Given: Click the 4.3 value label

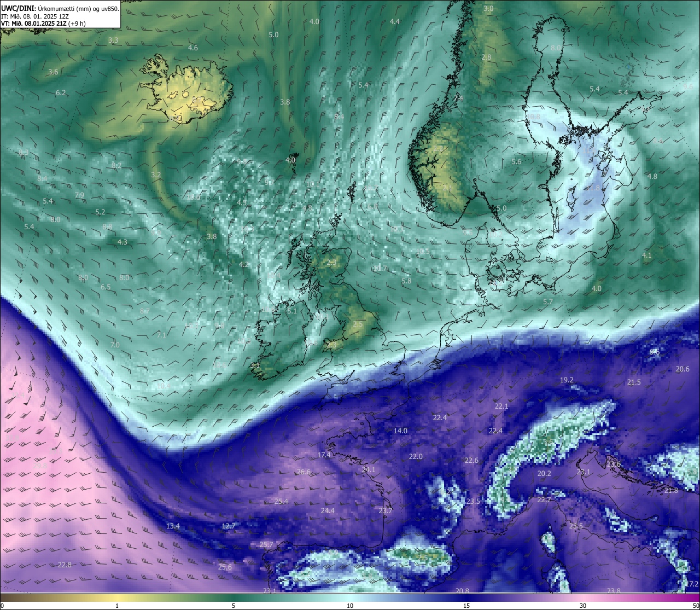Looking at the screenshot, I should [x=122, y=242].
